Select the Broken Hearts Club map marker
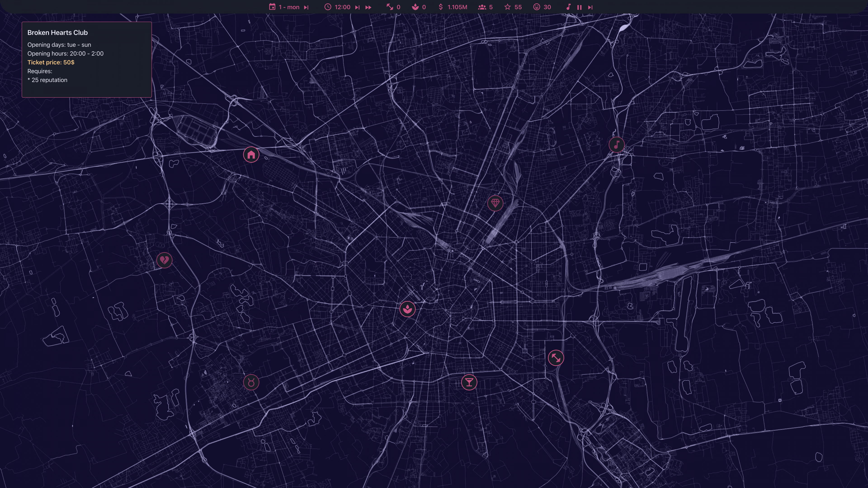Screen dimensions: 868x488 pyautogui.click(x=164, y=260)
